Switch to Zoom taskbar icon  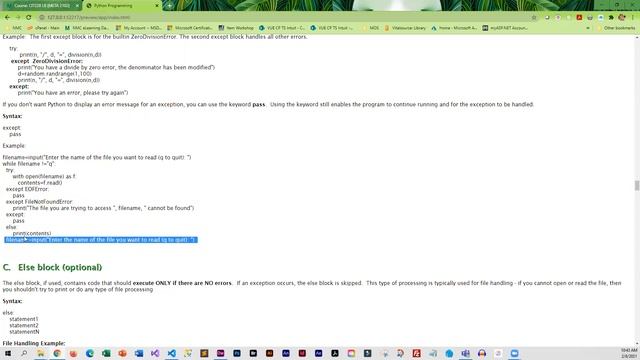[514, 353]
